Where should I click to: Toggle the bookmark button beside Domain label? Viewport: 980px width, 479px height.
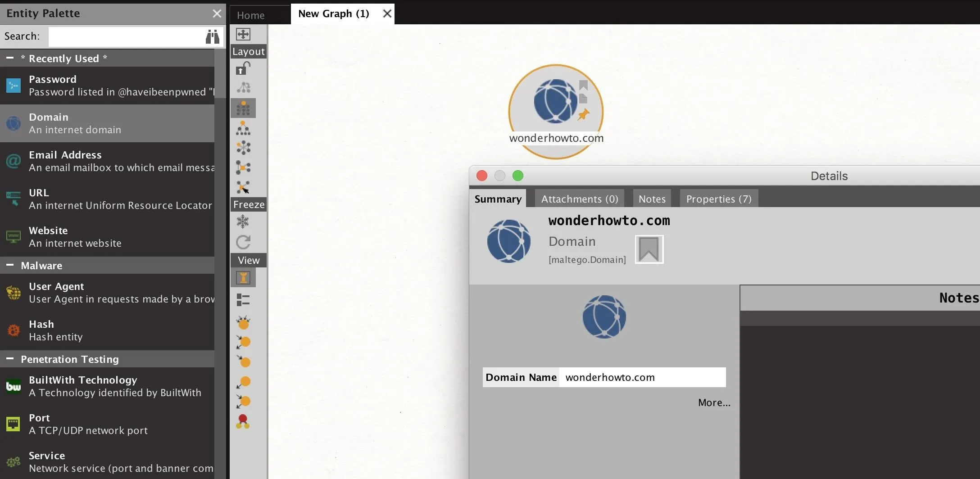tap(649, 249)
